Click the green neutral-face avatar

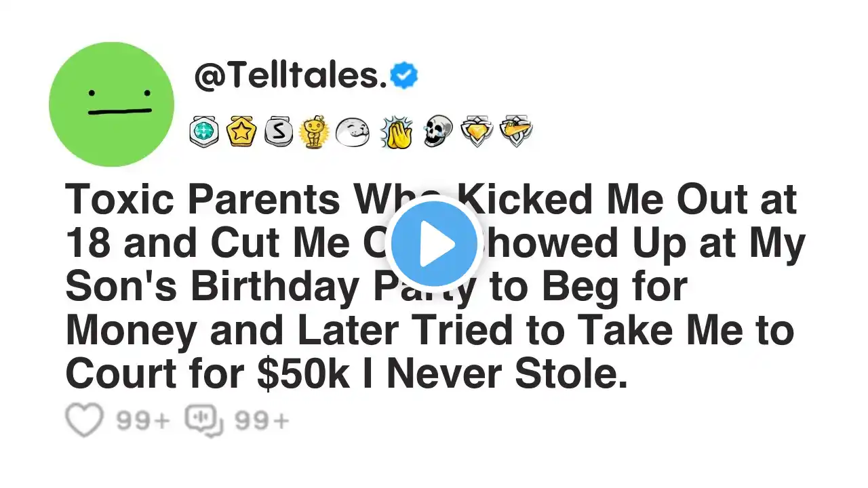click(x=111, y=104)
